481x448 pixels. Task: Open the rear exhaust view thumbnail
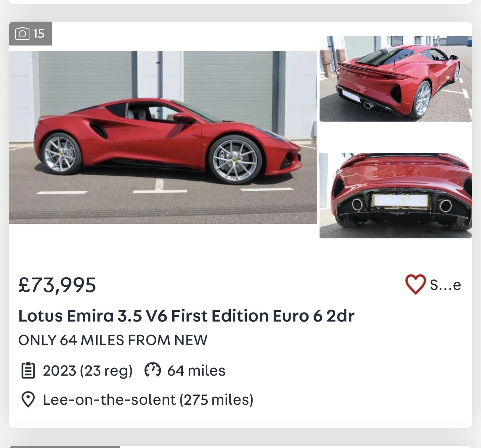[x=396, y=195]
